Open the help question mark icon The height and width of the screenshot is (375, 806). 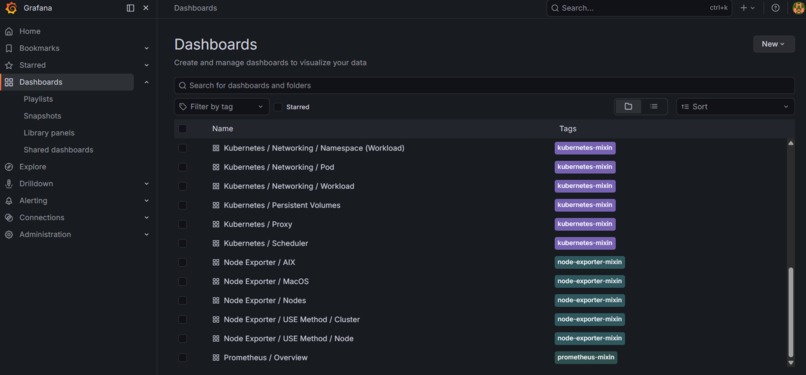tap(776, 8)
